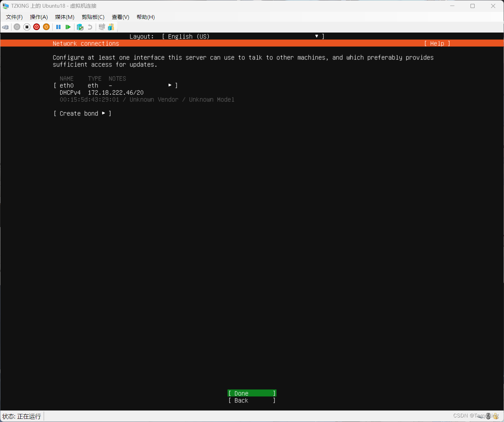Click the green Reset play icon
This screenshot has width=504, height=422.
[x=68, y=27]
